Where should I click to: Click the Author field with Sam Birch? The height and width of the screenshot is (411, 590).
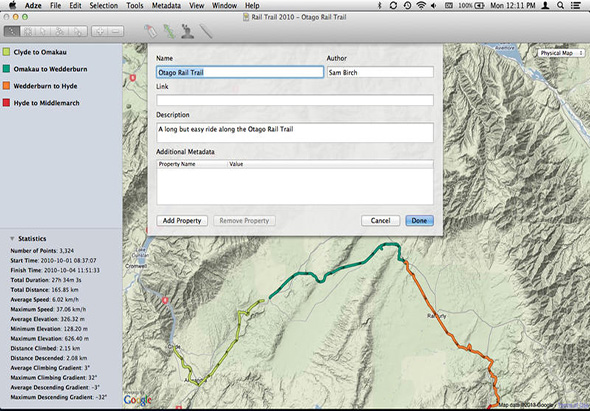380,72
